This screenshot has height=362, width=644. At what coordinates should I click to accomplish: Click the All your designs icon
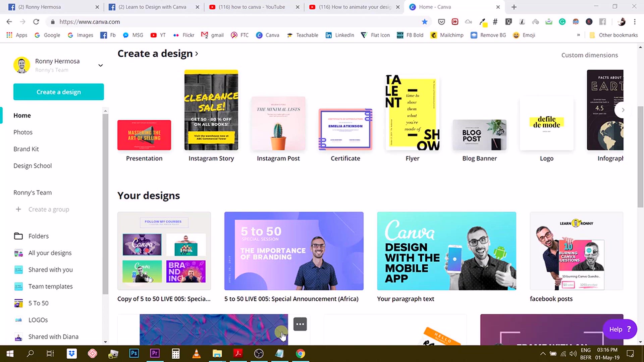tap(18, 253)
